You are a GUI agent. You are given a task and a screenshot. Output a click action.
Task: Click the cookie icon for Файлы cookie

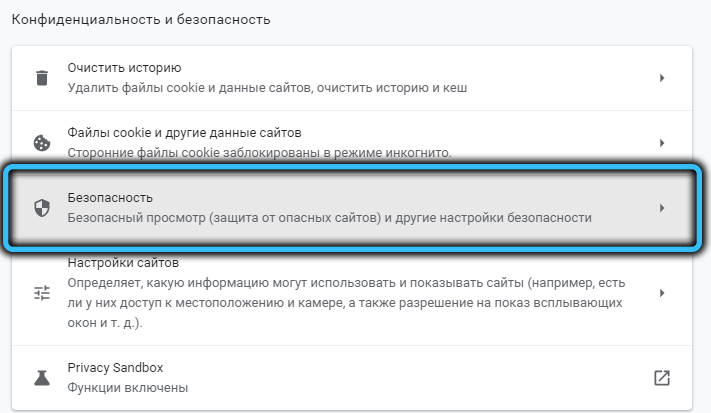[42, 143]
